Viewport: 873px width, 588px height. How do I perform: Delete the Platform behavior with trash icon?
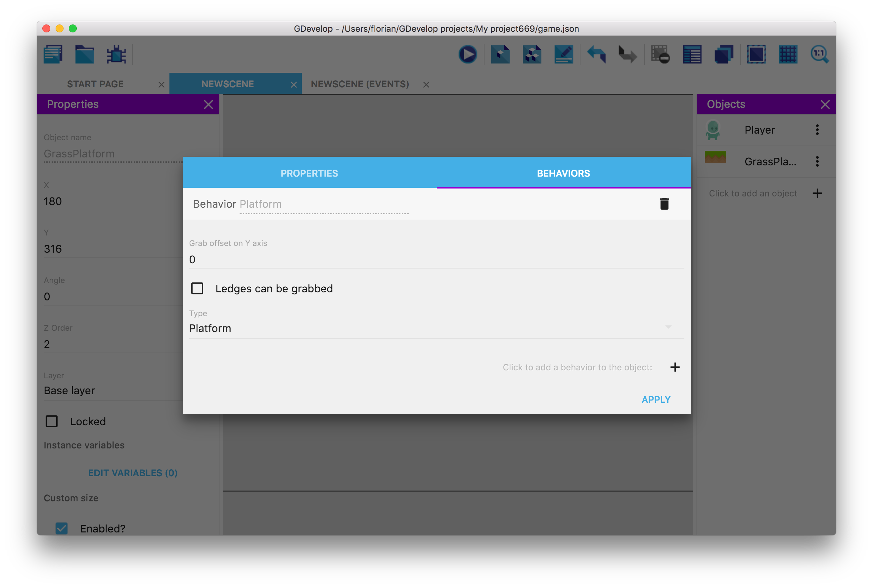(664, 204)
